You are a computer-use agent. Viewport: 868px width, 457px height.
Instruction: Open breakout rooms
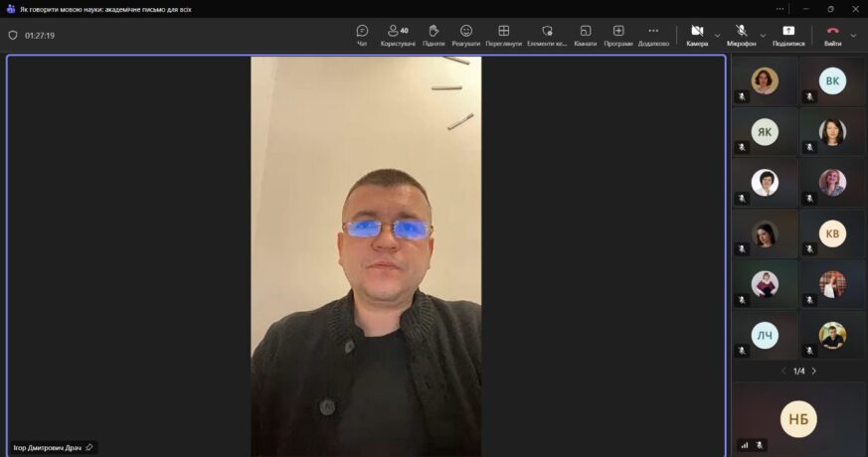coord(586,35)
